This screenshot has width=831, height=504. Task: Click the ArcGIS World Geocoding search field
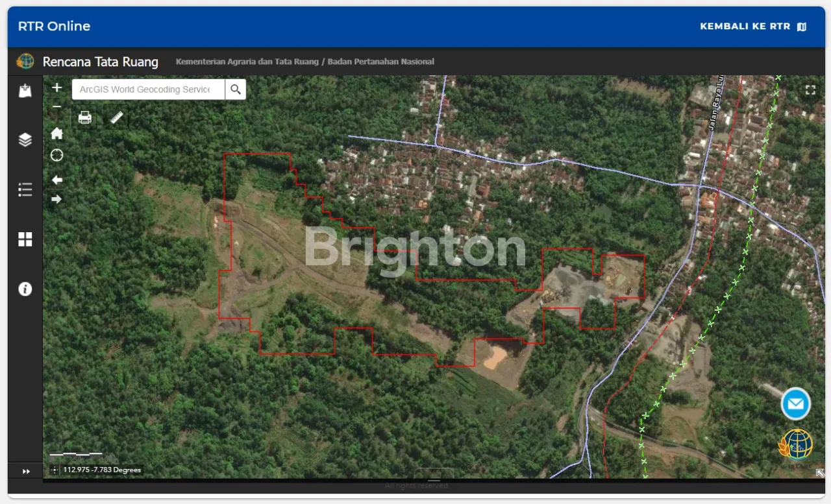pyautogui.click(x=148, y=90)
